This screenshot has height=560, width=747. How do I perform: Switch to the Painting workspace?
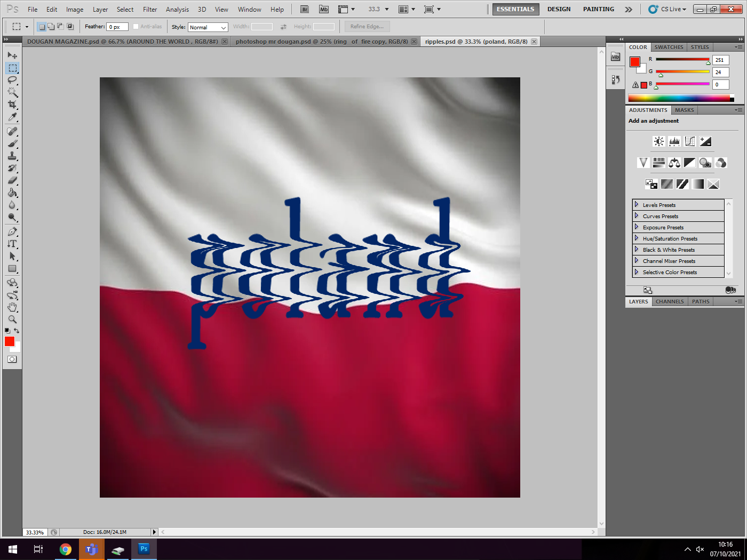pyautogui.click(x=599, y=9)
